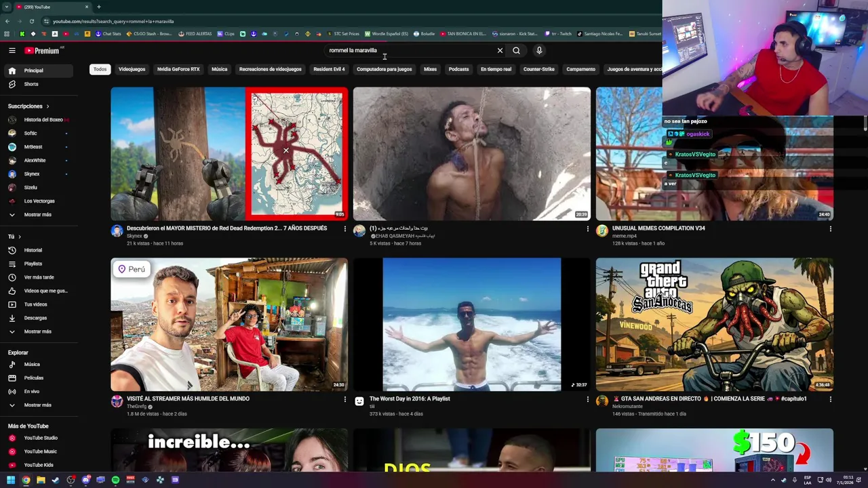This screenshot has width=868, height=488.
Task: Open Música under Explorar
Action: click(39, 364)
